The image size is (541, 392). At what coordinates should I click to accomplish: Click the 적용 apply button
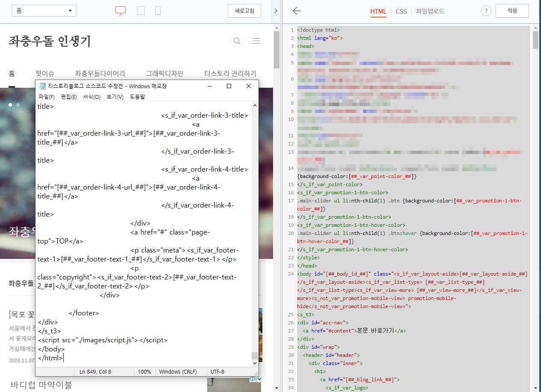[512, 11]
